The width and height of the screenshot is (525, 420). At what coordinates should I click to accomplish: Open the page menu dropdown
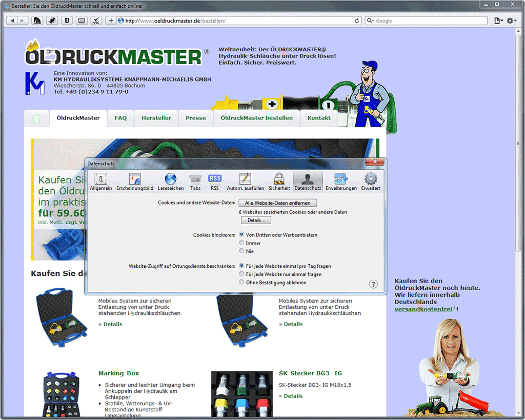pos(498,21)
